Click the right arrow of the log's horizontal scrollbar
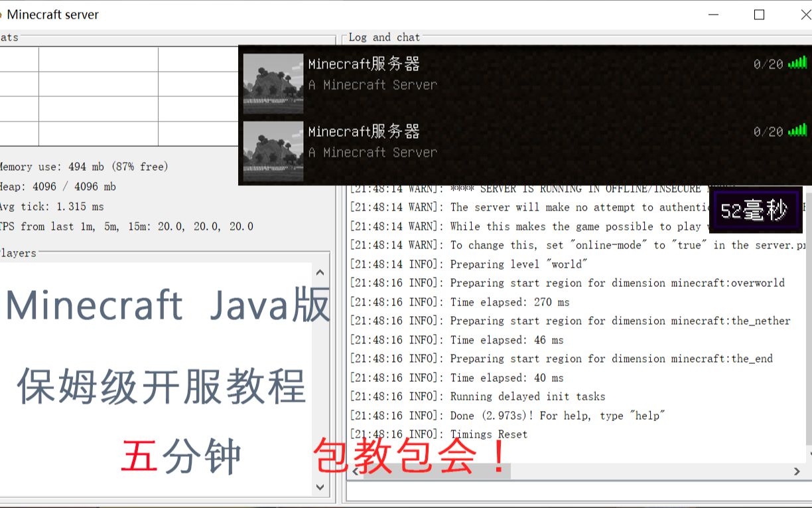The height and width of the screenshot is (508, 812). click(x=796, y=471)
